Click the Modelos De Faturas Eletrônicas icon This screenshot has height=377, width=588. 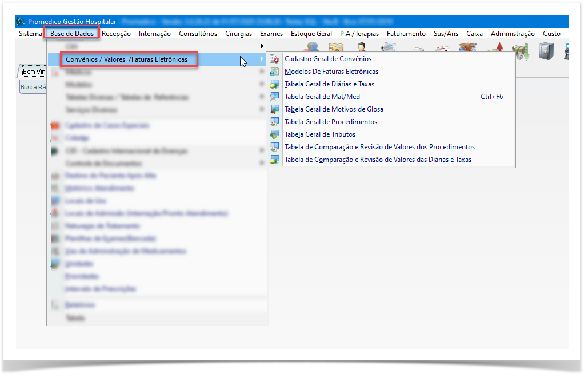coord(274,72)
